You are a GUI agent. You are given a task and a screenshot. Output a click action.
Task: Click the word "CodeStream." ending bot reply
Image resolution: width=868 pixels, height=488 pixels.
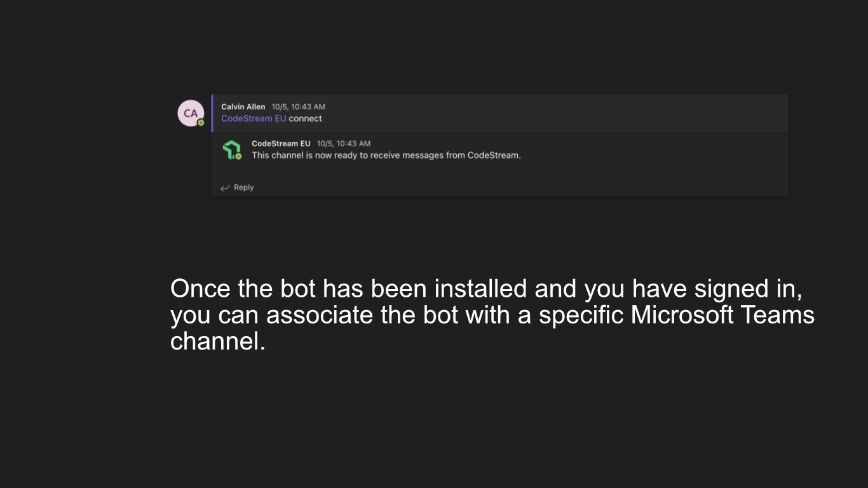click(494, 156)
